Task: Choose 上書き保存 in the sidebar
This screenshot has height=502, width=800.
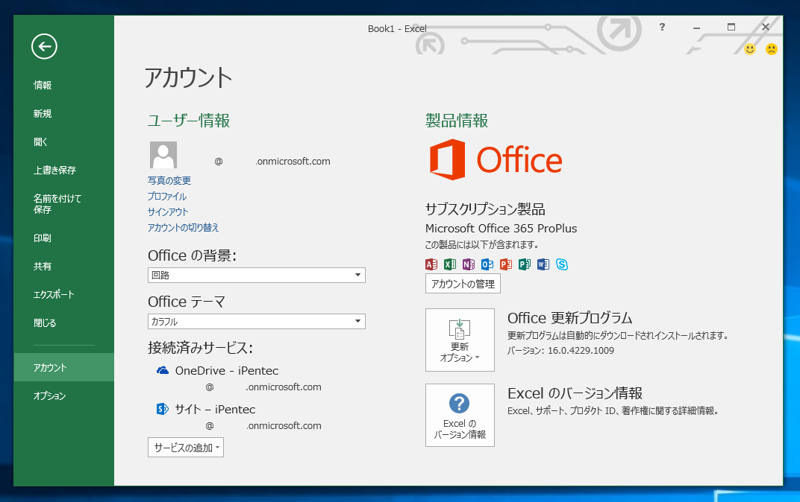Action: pos(55,170)
